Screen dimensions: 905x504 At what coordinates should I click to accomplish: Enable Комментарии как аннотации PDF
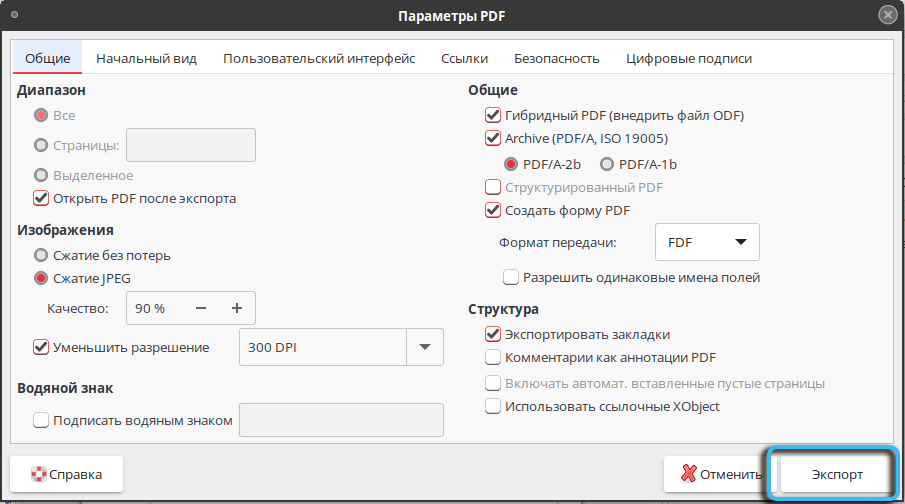coord(492,357)
